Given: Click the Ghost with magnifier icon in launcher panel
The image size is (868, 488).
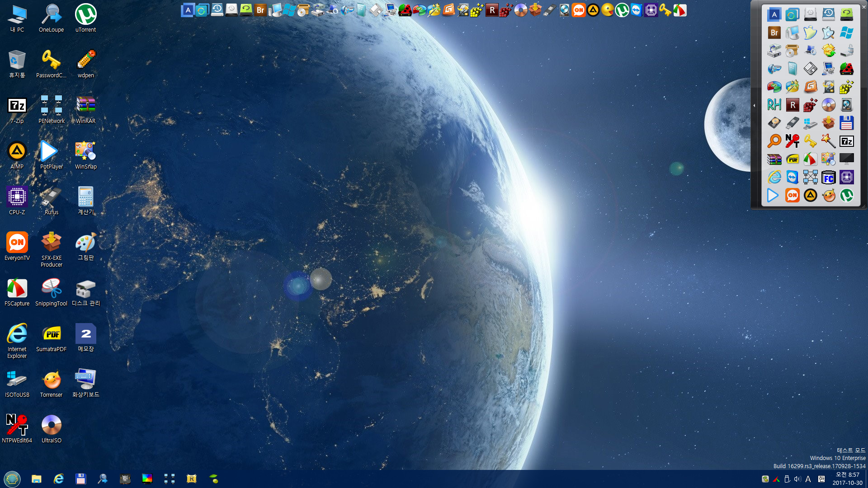Looking at the screenshot, I should (828, 33).
